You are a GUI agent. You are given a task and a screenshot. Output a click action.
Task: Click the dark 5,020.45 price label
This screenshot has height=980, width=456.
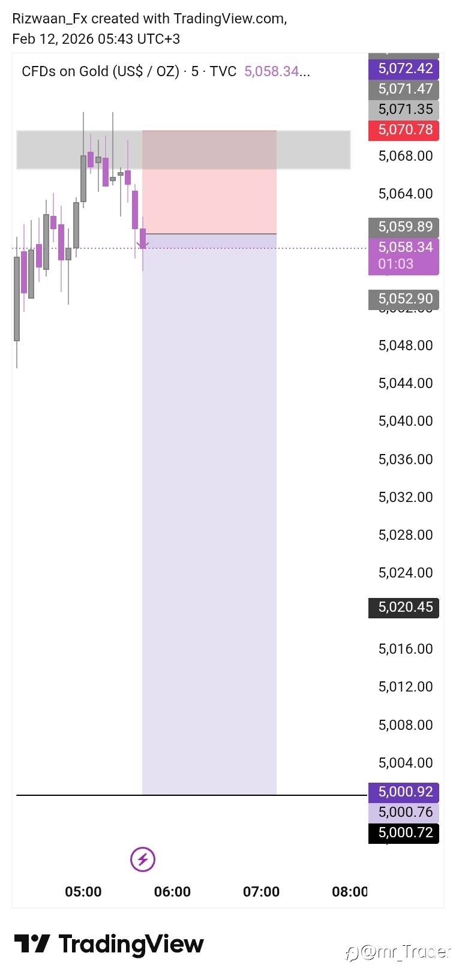tap(404, 607)
